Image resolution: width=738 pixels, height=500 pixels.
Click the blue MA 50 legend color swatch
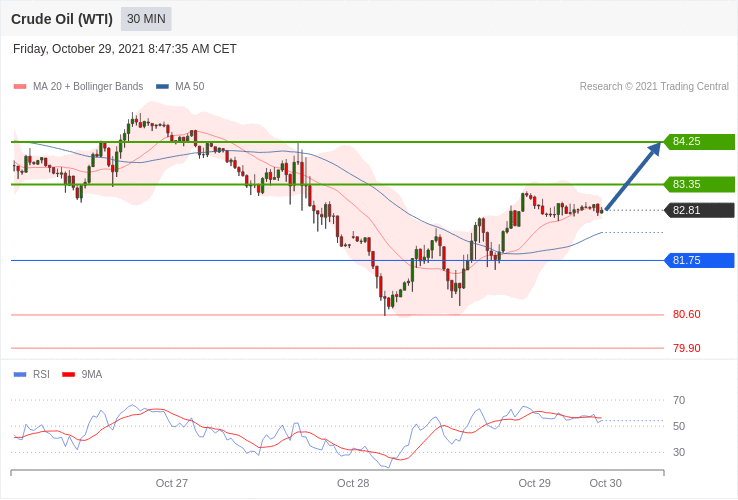point(162,87)
